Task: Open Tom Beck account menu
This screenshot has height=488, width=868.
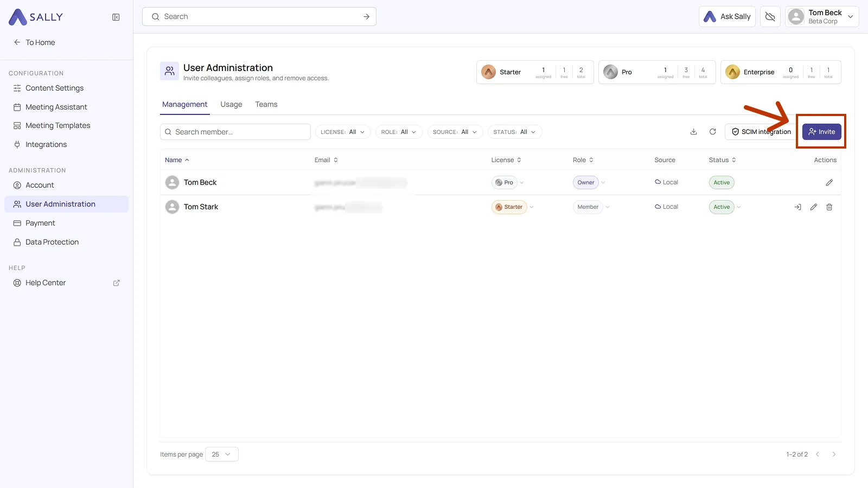Action: coord(821,17)
